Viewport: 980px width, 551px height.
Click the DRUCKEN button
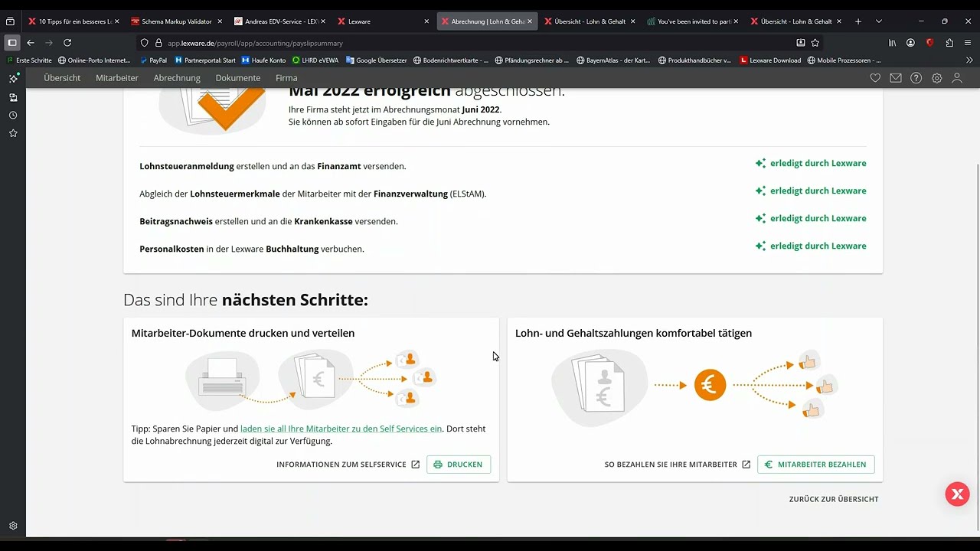click(459, 465)
